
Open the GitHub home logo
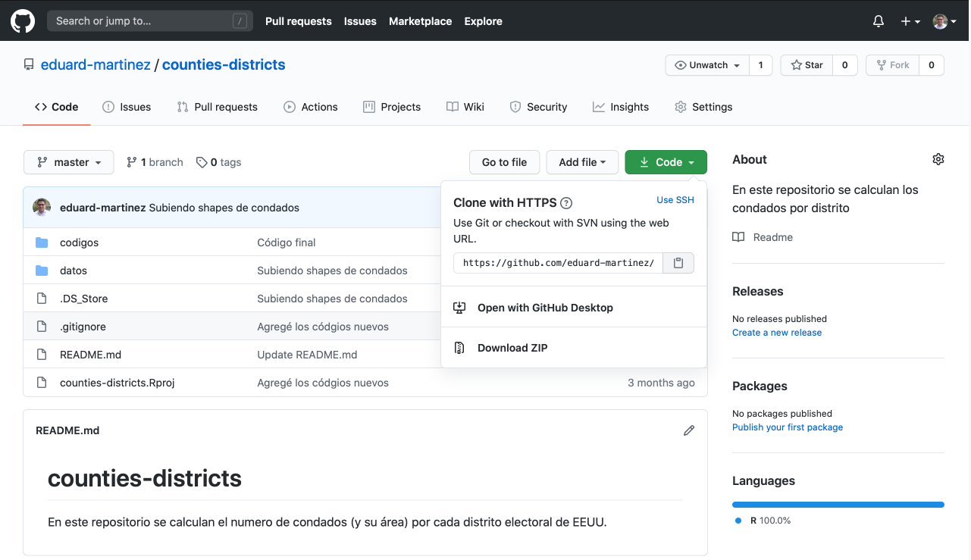click(x=23, y=21)
